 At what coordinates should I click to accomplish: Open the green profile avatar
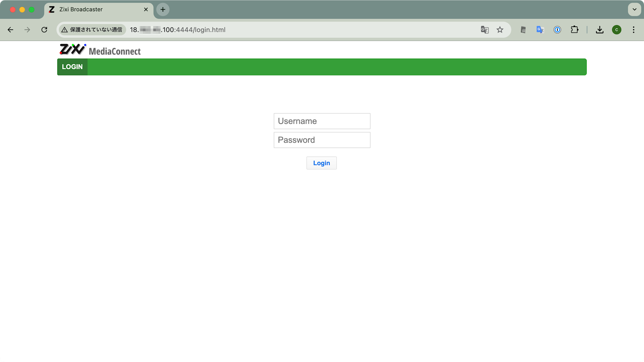pos(617,30)
